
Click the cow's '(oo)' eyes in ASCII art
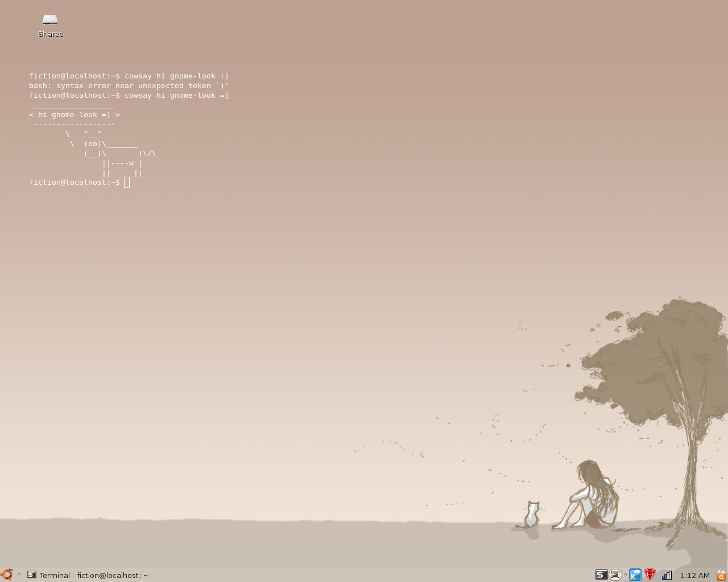point(93,144)
